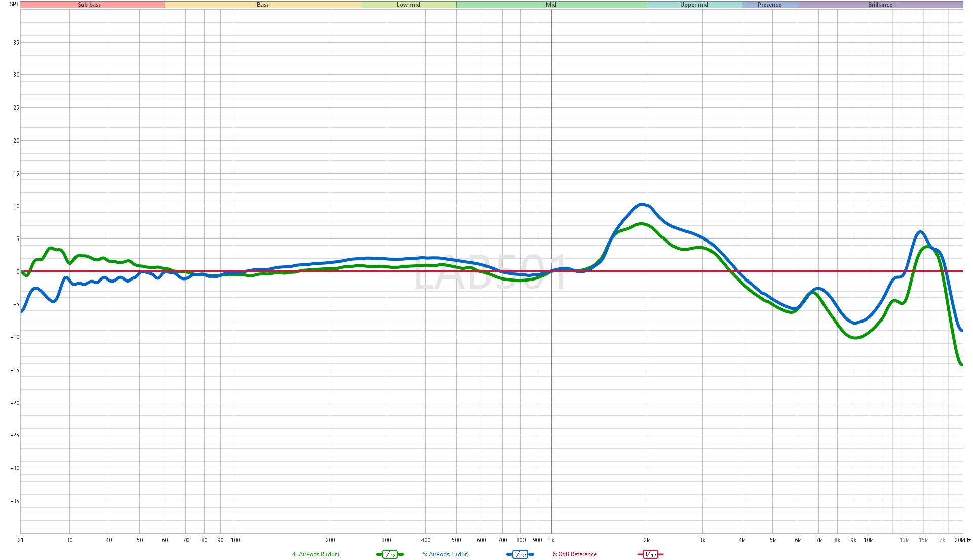Select the Bass band header
Screen dimensions: 973x560
pyautogui.click(x=263, y=5)
